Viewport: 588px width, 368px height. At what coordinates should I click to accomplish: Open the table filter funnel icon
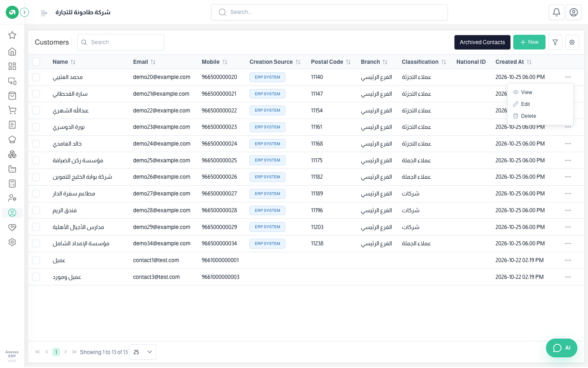(x=555, y=42)
